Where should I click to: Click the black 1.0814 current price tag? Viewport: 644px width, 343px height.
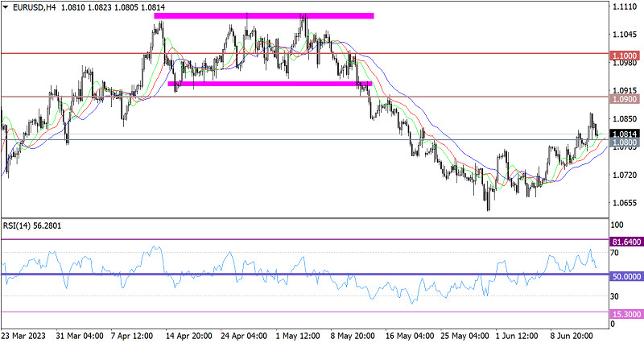coord(625,134)
